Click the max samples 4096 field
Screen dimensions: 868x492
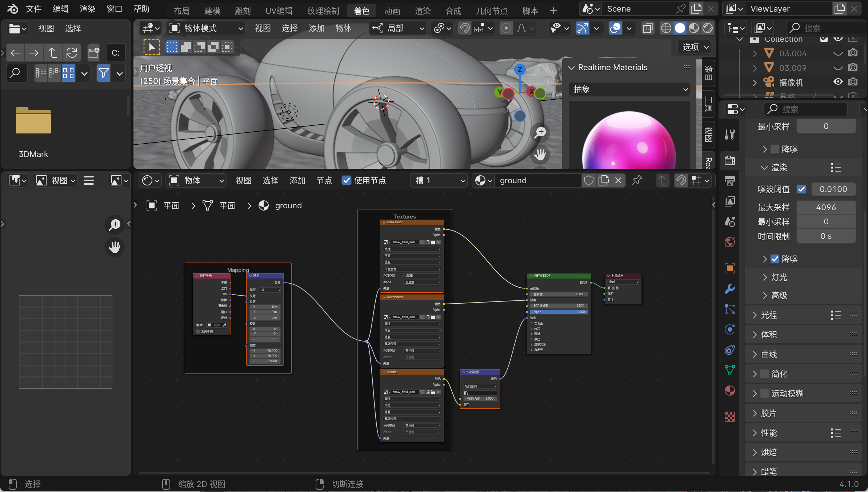pyautogui.click(x=826, y=207)
